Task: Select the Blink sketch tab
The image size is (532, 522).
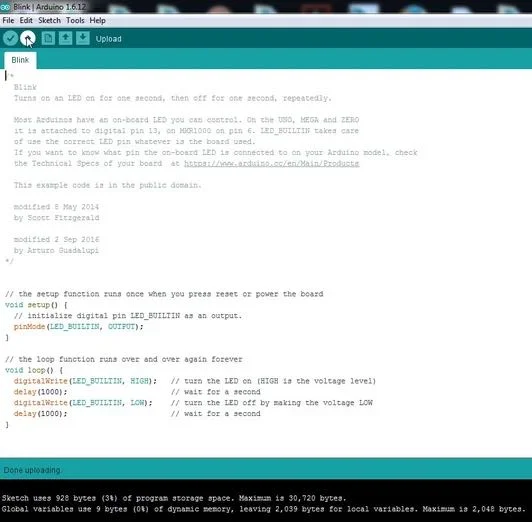Action: pos(20,60)
